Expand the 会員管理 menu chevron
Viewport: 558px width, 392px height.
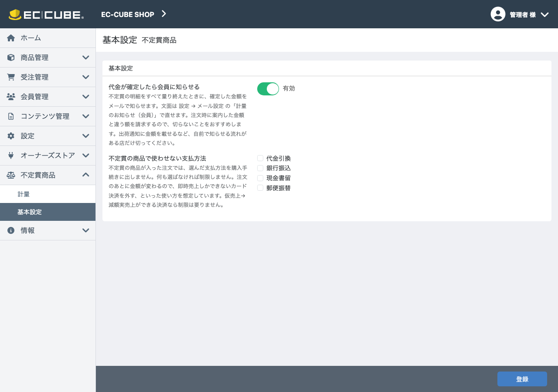(86, 97)
